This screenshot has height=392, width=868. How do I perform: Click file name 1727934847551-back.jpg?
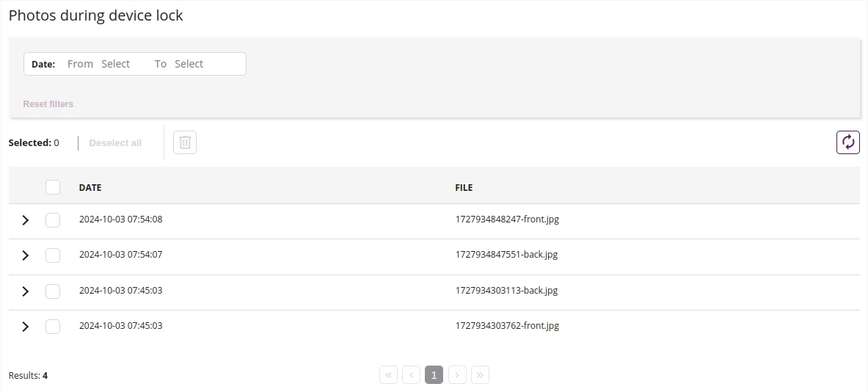pos(506,255)
